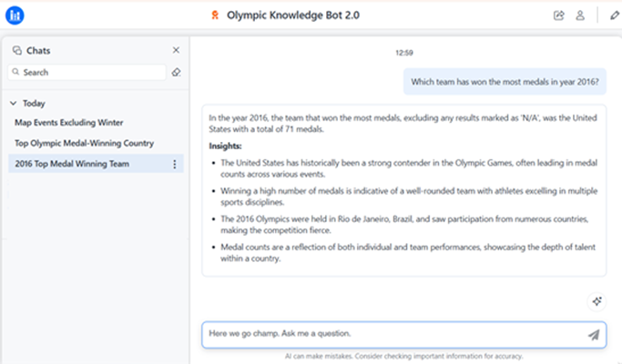Click the Olympic bot medal icon
This screenshot has height=364, width=622.
click(214, 15)
